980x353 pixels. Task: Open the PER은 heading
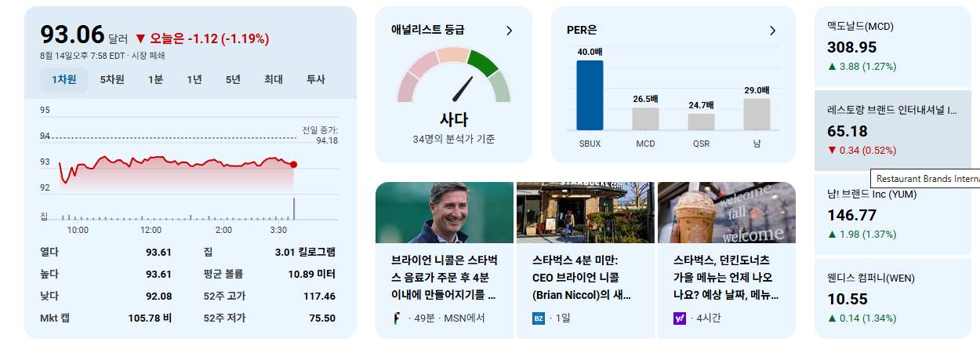tap(582, 31)
